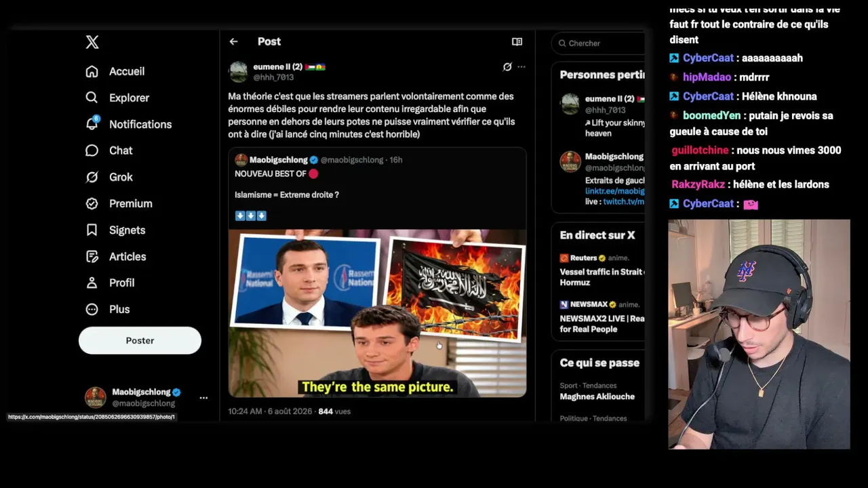Open the more options menu on eumene II's post

[x=521, y=66]
